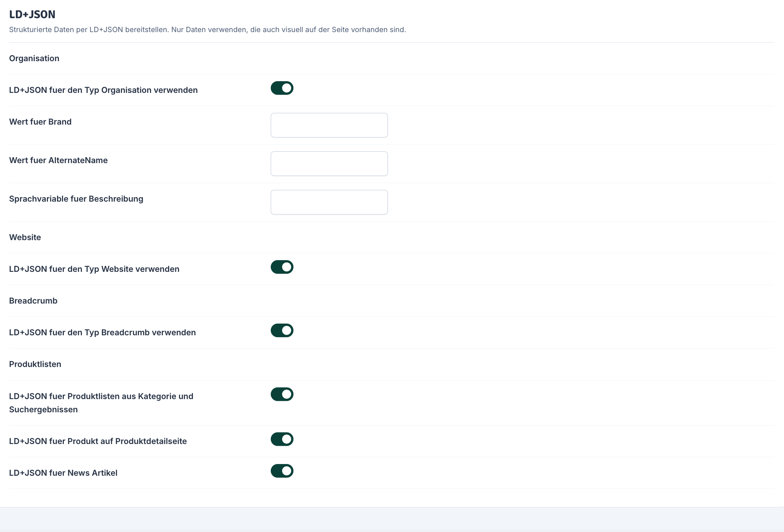784x532 pixels.
Task: Toggle LD+JSON for type Breadcrumb
Action: click(x=282, y=330)
